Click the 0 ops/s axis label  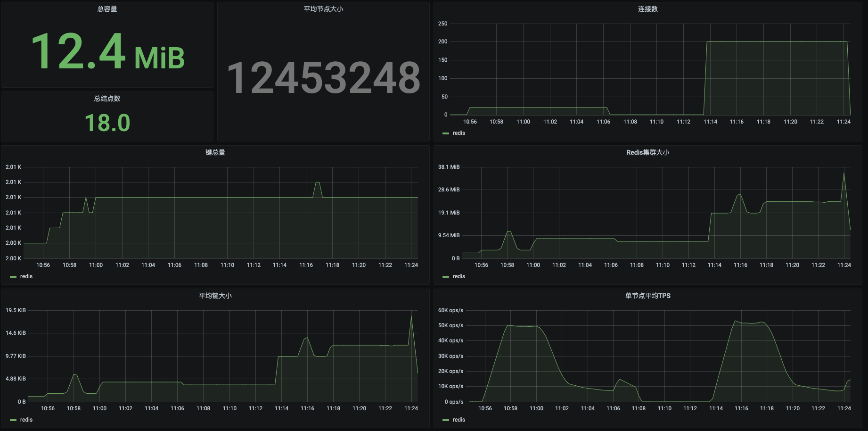coord(454,402)
